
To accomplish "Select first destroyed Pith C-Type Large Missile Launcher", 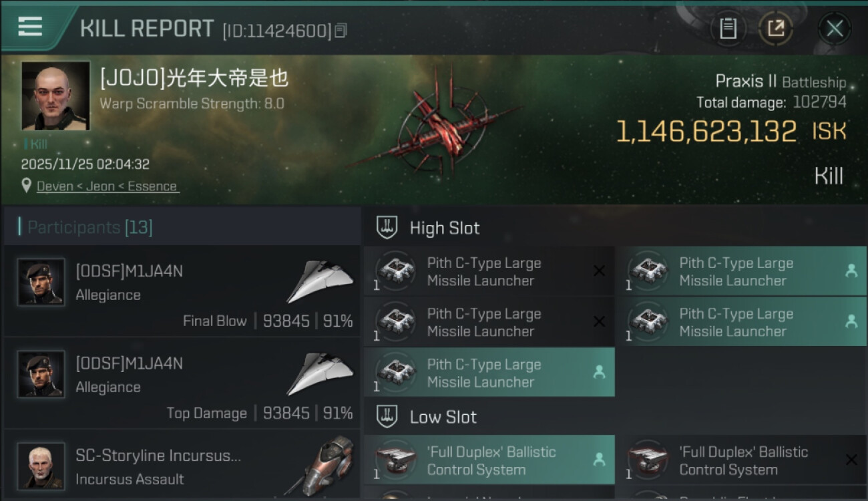I will (x=489, y=271).
